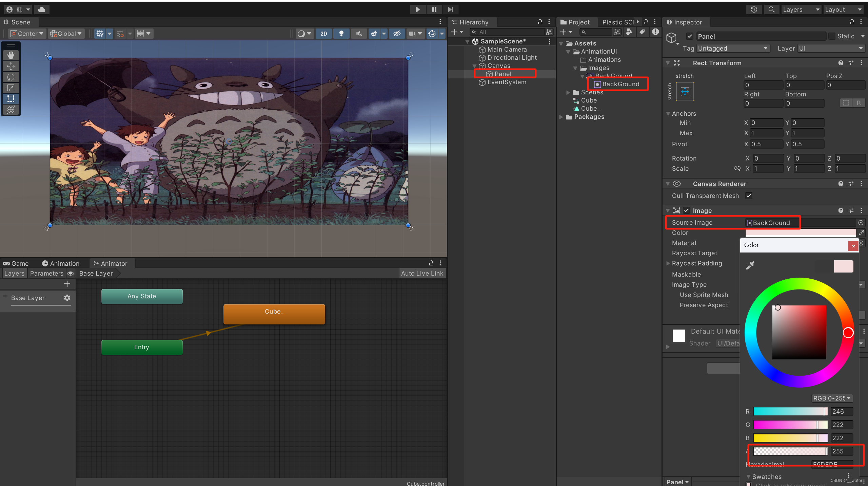Select the Cube_ animator state
868x486 pixels.
click(x=274, y=314)
